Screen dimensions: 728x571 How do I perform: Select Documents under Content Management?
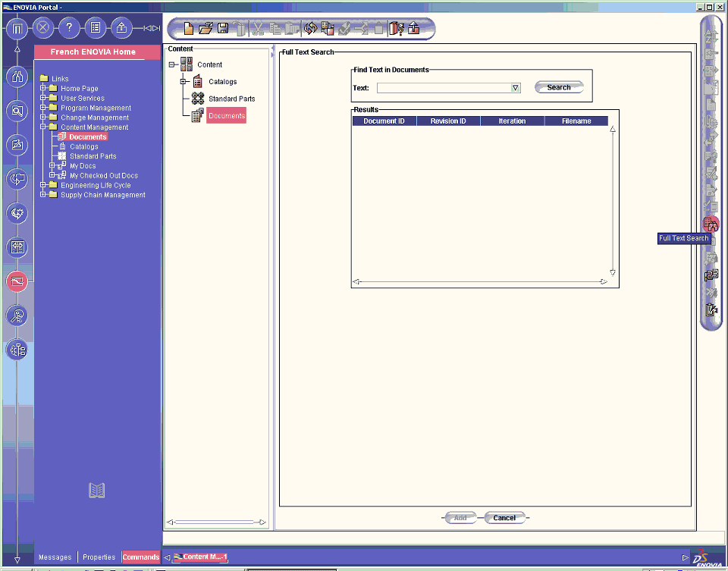88,136
